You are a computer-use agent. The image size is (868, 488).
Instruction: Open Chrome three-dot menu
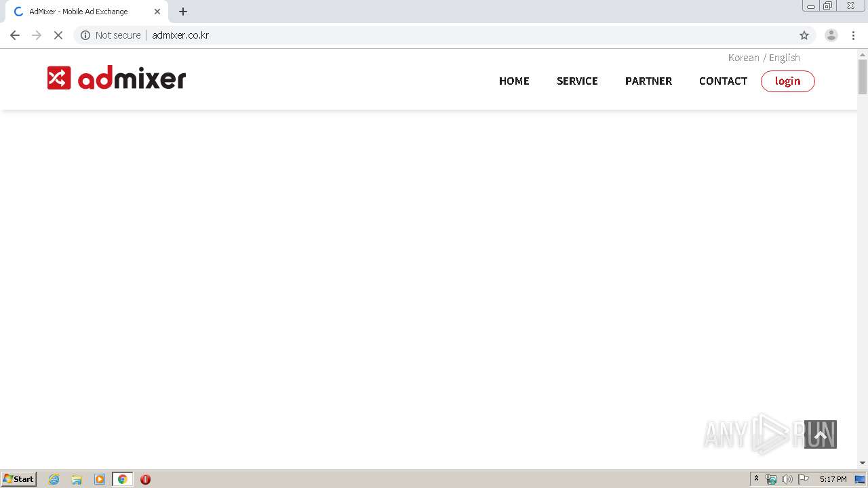(853, 35)
